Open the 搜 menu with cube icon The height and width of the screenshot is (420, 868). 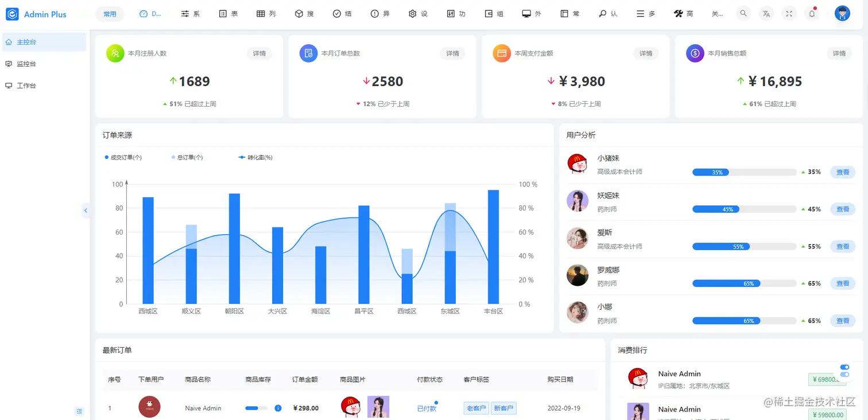[304, 14]
